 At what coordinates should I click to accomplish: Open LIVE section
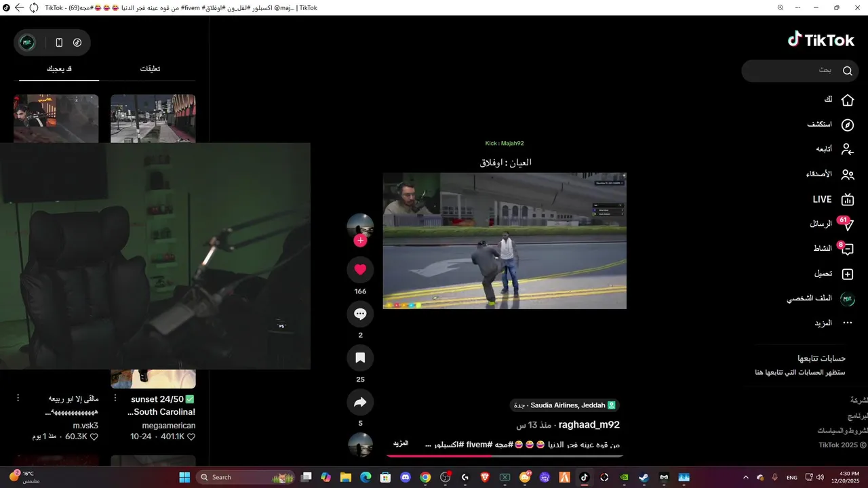tap(833, 199)
